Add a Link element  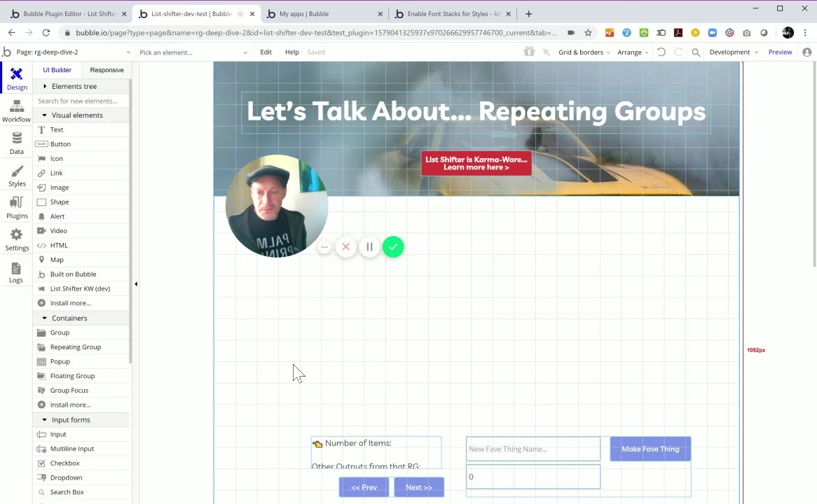(x=81, y=173)
